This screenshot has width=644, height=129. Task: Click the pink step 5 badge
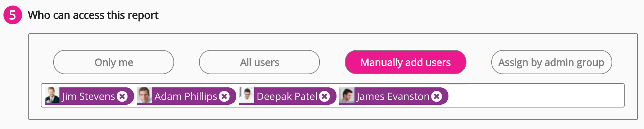point(13,15)
